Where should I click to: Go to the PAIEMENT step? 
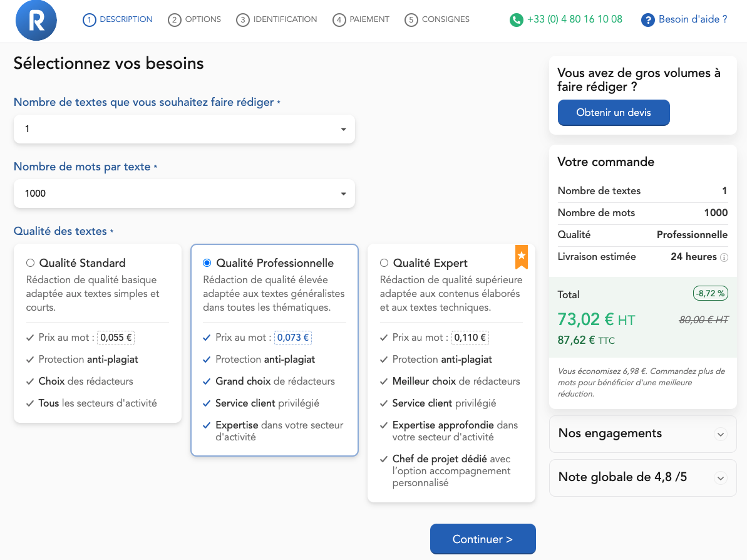pos(361,19)
